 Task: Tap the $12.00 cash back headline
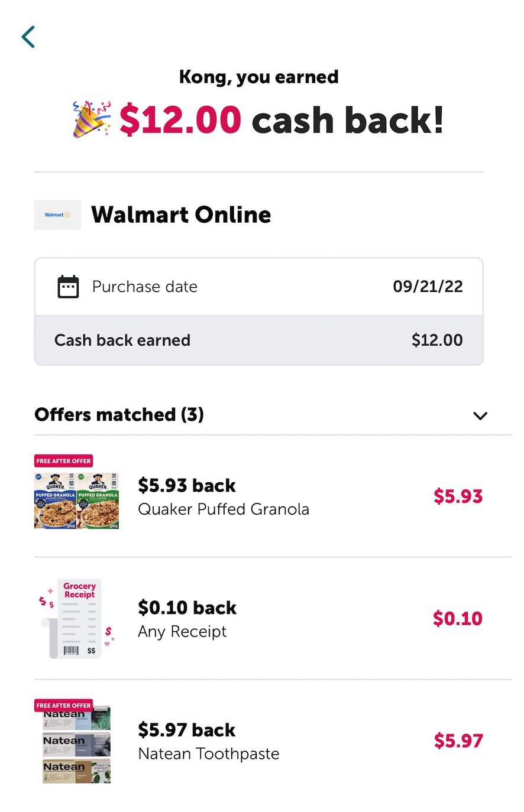coord(281,120)
